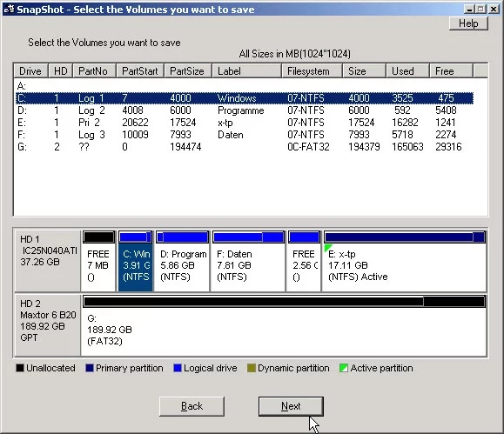Click the SnapShot title bar app icon

coord(9,9)
